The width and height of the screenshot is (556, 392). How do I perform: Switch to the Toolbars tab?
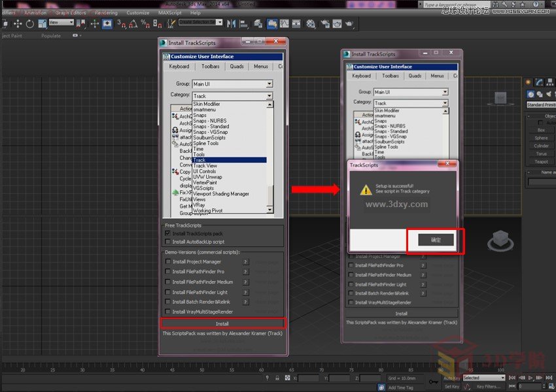pos(211,66)
